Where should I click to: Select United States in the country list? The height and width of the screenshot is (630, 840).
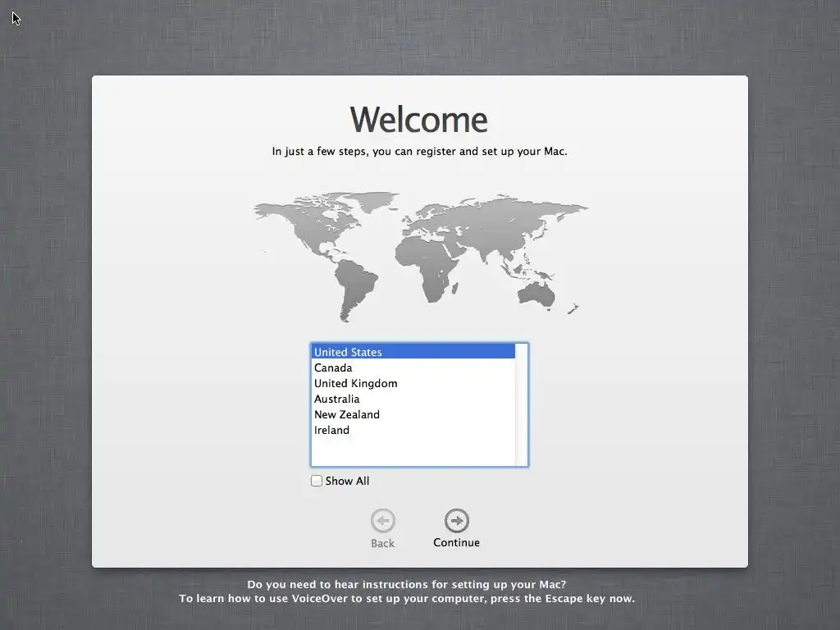click(x=413, y=352)
